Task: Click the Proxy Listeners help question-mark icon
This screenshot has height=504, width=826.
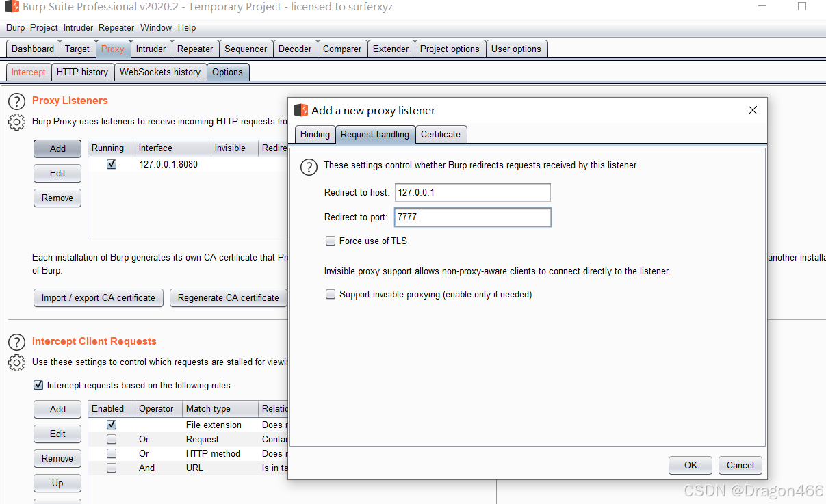Action: (16, 102)
